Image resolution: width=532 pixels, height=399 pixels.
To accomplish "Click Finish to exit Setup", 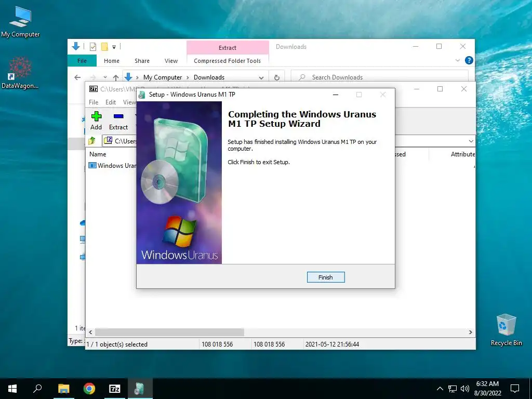I will 325,277.
